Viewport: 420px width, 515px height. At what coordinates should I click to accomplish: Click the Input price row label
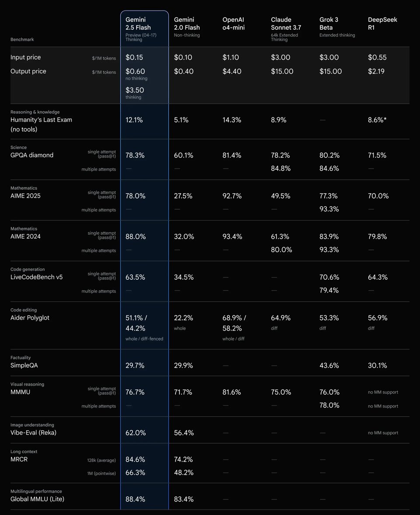[x=25, y=57]
